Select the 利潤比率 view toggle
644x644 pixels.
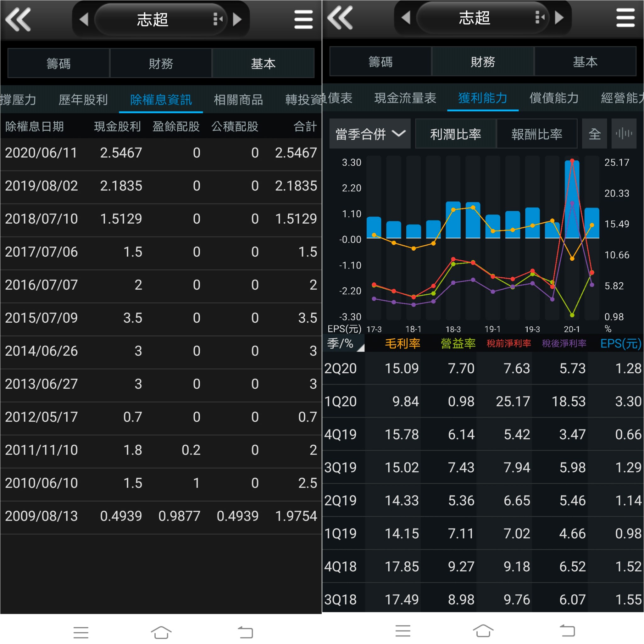click(455, 134)
